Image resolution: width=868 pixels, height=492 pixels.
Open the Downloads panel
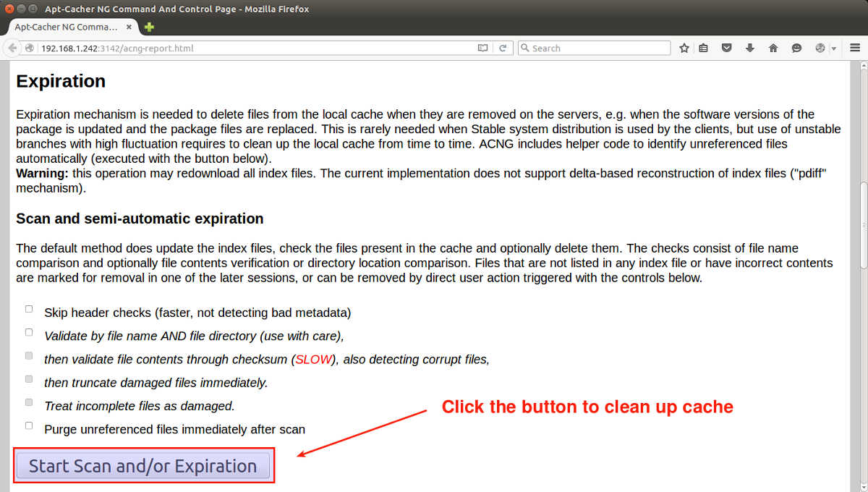(x=750, y=48)
